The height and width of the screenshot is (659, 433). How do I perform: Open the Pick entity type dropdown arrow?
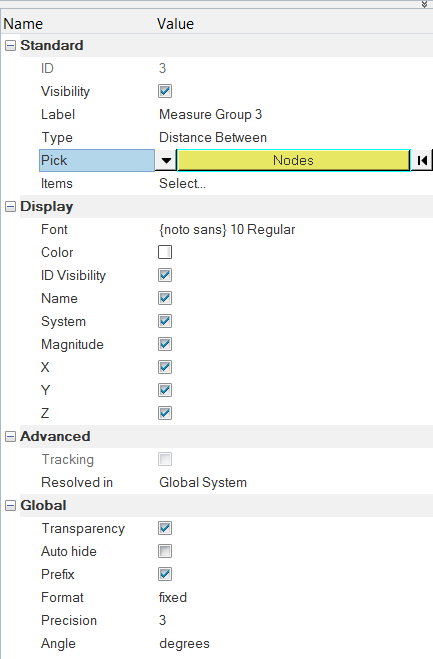pyautogui.click(x=166, y=160)
